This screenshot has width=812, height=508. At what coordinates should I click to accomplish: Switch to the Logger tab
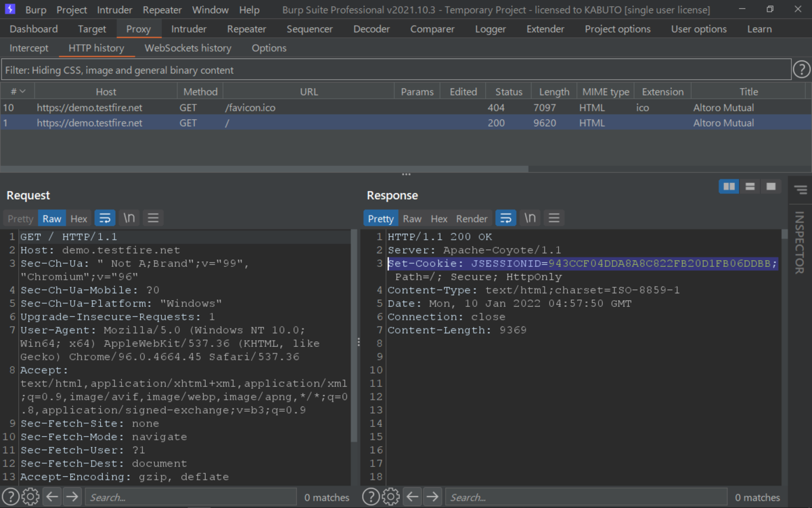[491, 29]
